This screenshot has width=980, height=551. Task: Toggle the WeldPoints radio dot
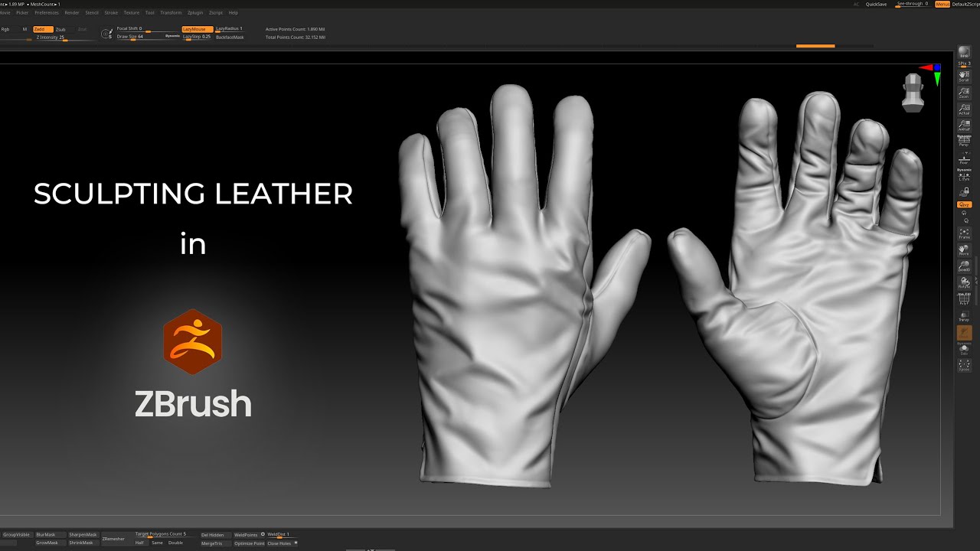263,534
